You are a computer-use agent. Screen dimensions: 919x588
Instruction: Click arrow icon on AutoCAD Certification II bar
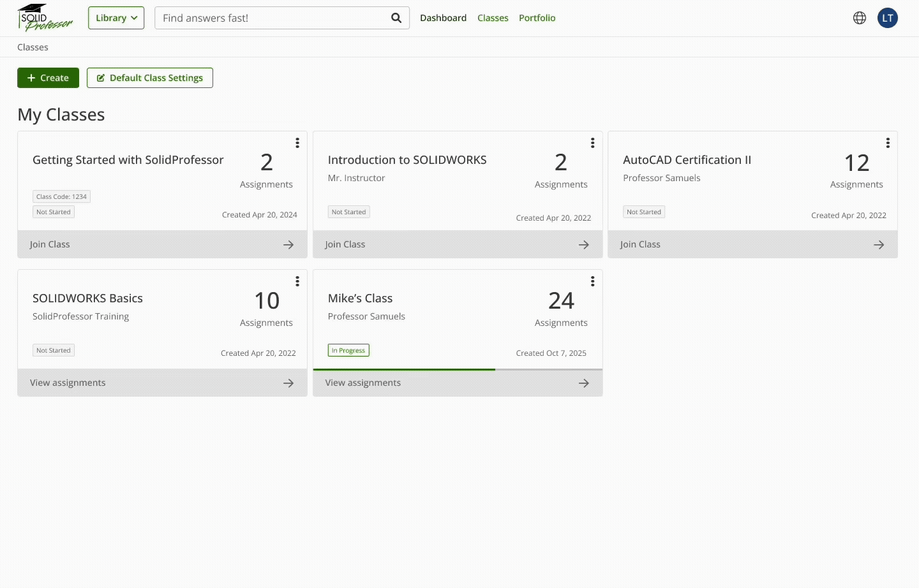pyautogui.click(x=879, y=245)
